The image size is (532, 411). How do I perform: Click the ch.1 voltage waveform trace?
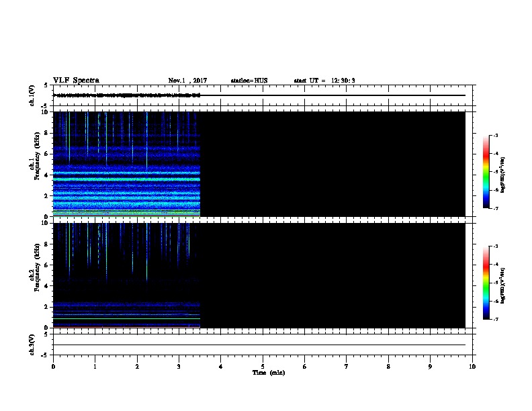tap(126, 95)
